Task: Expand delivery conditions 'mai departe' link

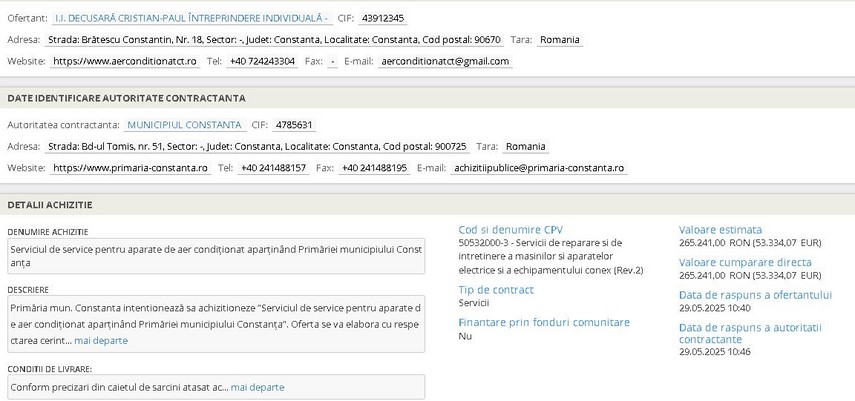Action: (x=257, y=387)
